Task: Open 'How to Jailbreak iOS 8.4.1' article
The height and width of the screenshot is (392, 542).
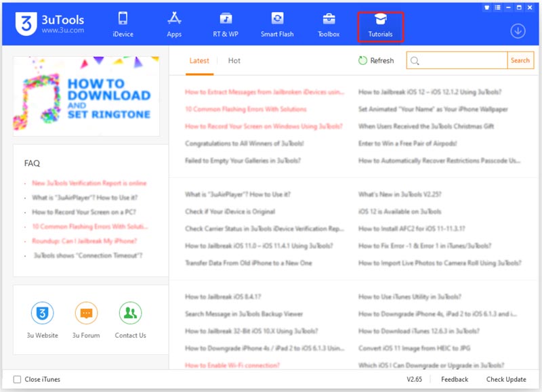Action: pyautogui.click(x=223, y=297)
